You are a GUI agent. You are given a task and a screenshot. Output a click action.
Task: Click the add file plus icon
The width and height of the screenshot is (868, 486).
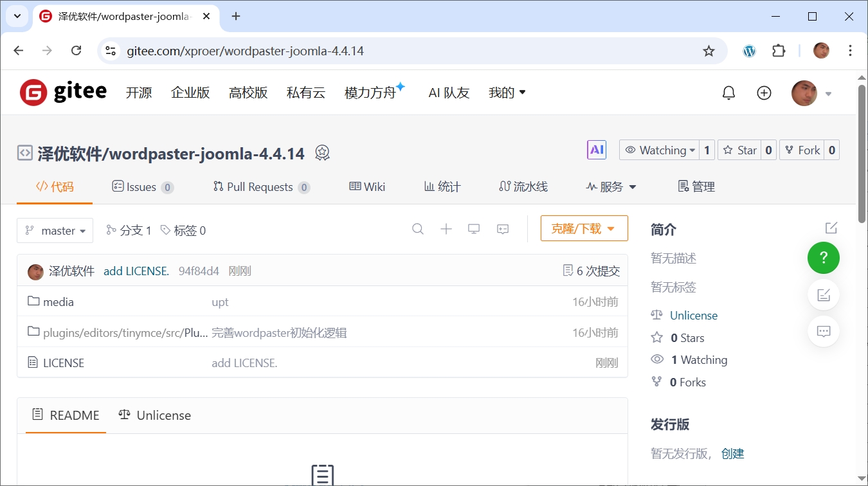446,230
